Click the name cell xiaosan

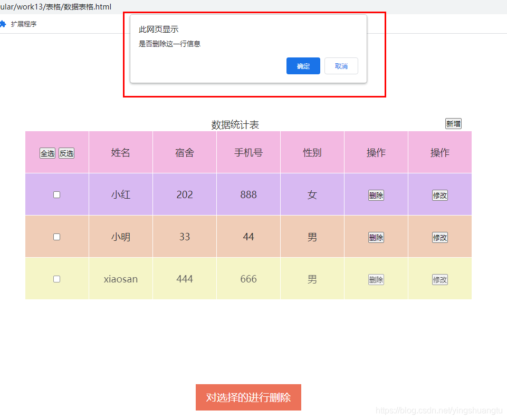point(121,279)
